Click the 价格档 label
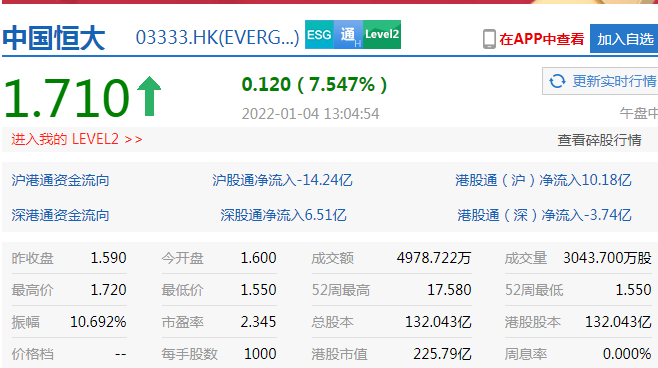The height and width of the screenshot is (368, 658). [32, 355]
